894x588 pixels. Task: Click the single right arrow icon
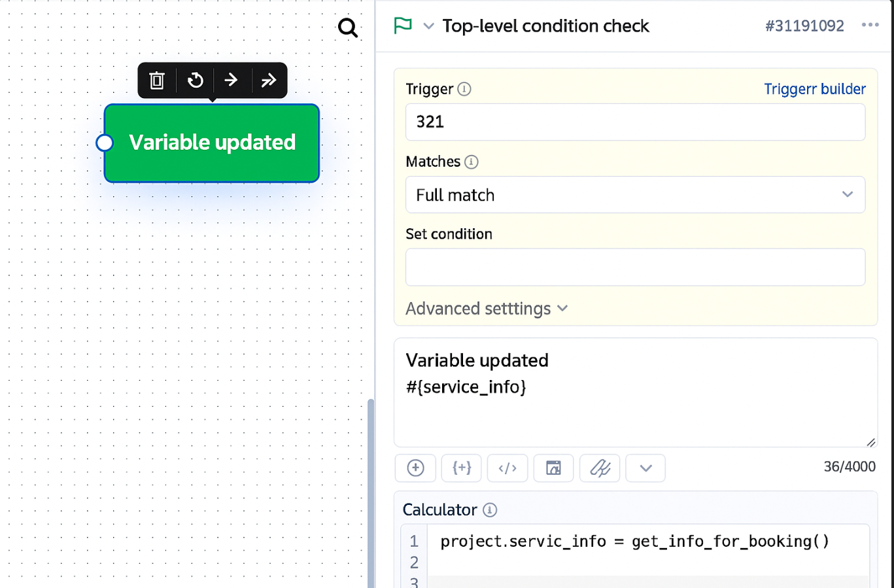click(x=231, y=80)
